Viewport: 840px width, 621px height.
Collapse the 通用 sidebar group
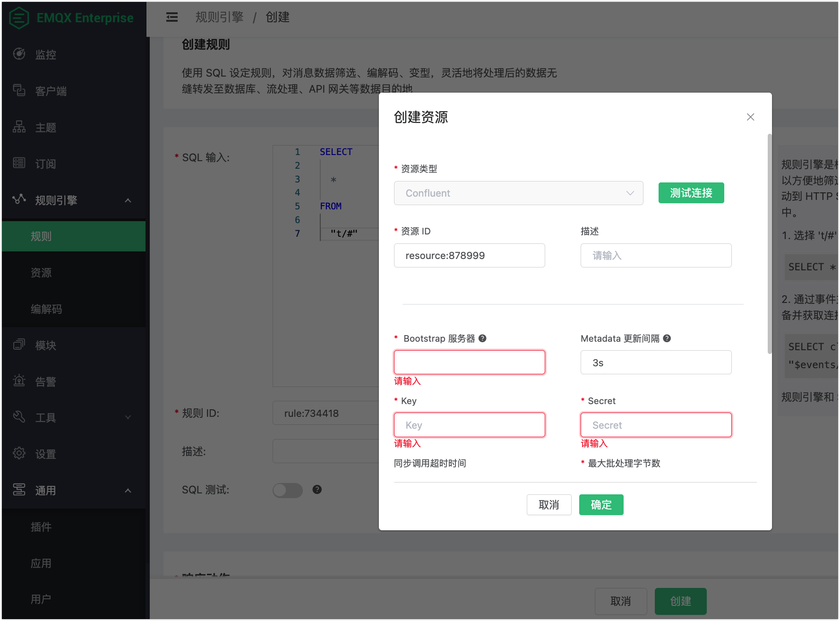tap(128, 491)
